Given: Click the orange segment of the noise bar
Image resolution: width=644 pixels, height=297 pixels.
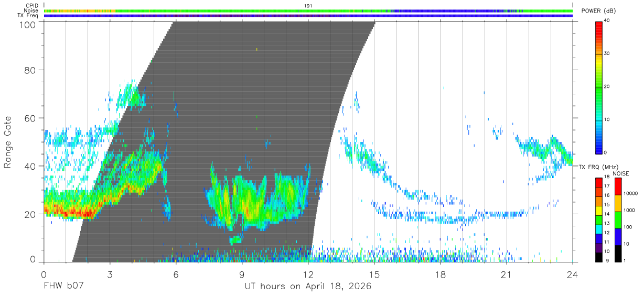Looking at the screenshot, I should (x=79, y=10).
